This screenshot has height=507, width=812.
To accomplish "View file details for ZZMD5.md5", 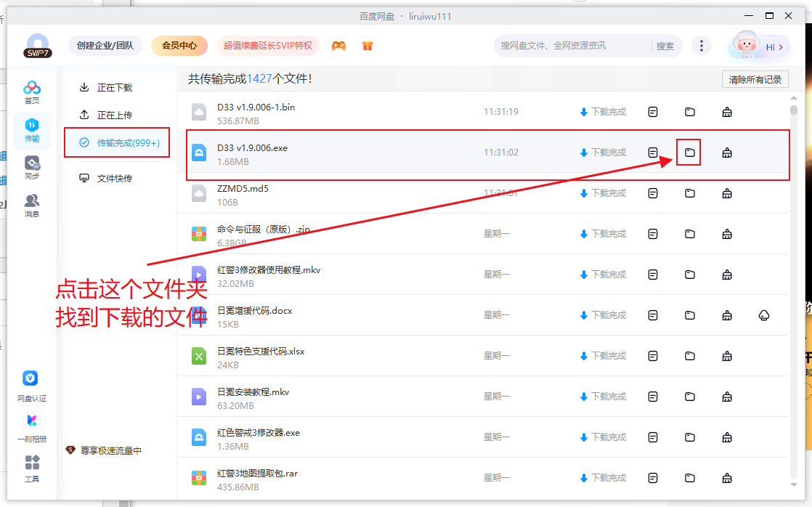I will tap(652, 193).
